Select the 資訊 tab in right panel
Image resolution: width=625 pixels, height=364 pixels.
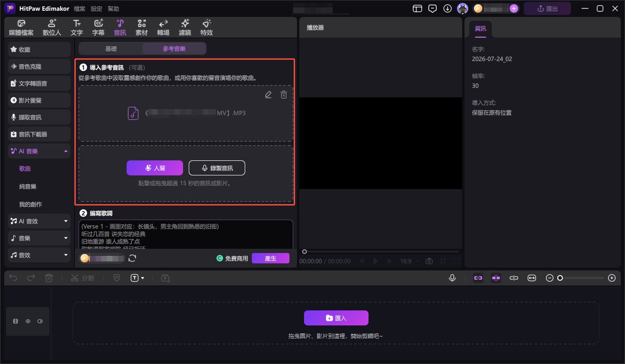point(481,29)
